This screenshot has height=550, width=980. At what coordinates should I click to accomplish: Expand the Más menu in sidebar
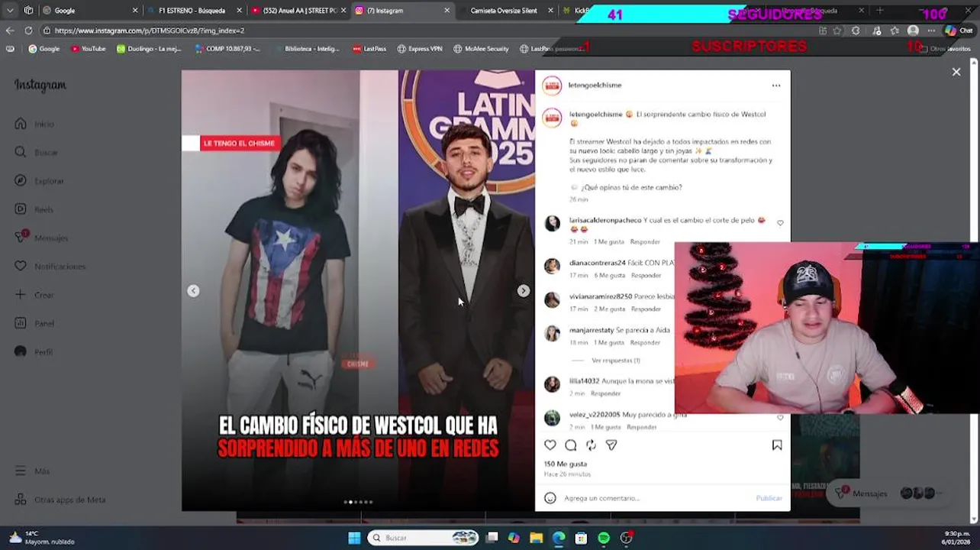[x=32, y=471]
